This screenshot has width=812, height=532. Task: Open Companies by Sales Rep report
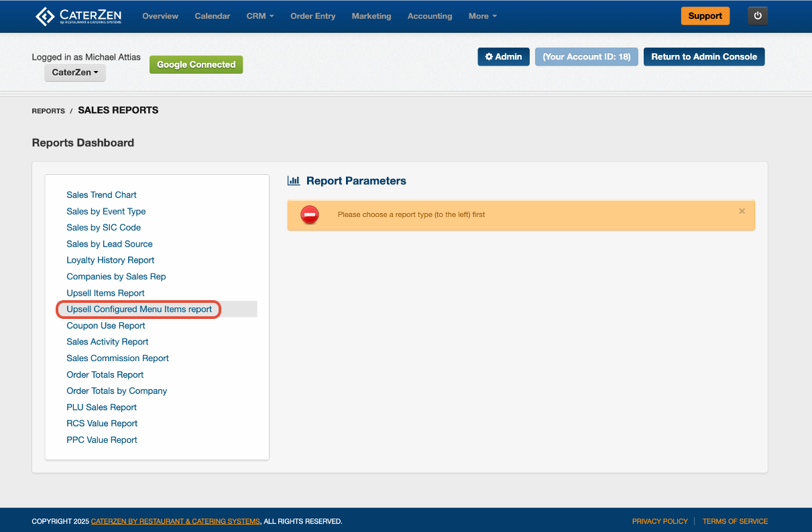[x=116, y=277]
